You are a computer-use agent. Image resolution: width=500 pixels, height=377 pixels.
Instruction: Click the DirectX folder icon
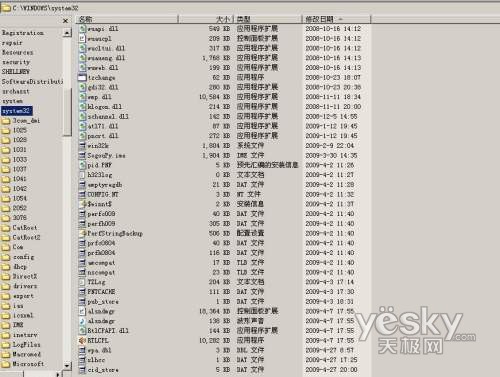(x=6, y=277)
